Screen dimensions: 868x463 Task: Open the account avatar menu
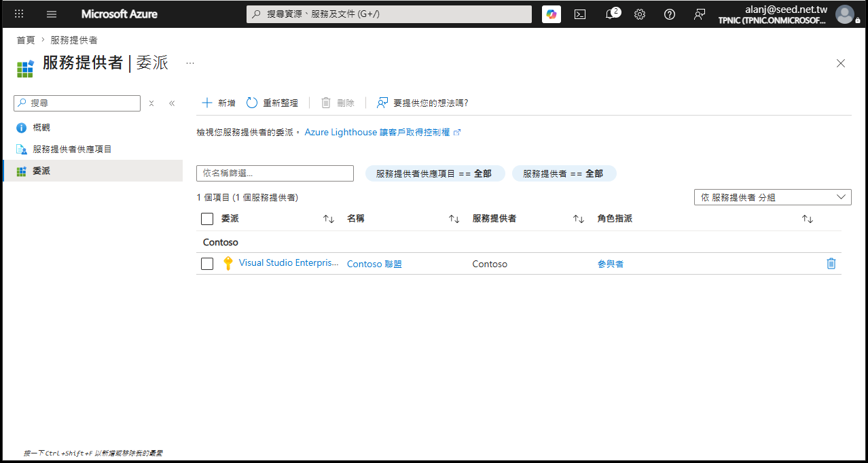point(845,14)
